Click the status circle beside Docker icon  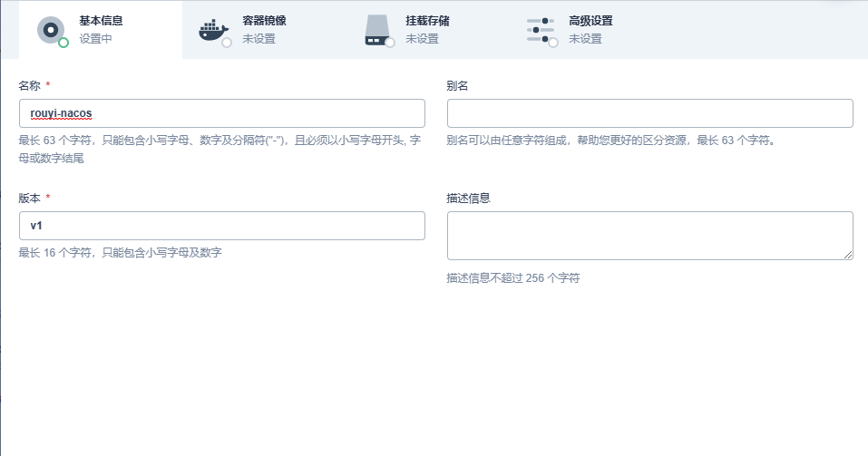(227, 42)
